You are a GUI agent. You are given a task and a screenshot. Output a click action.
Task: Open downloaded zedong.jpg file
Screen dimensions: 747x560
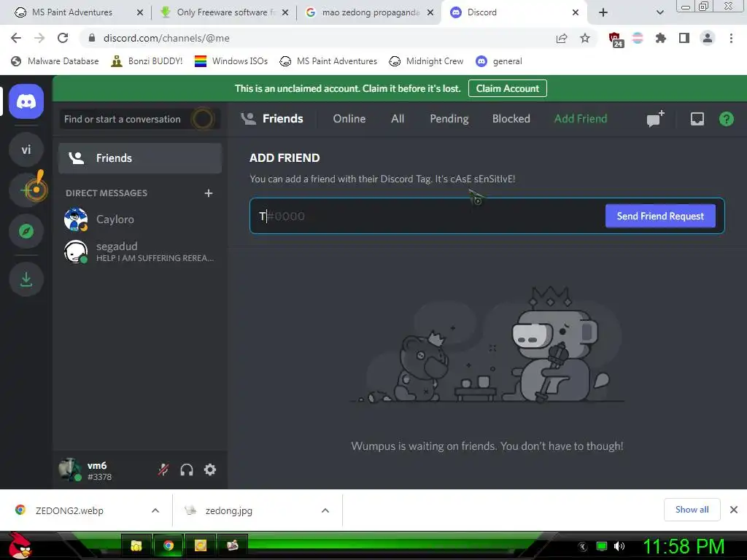(x=228, y=510)
